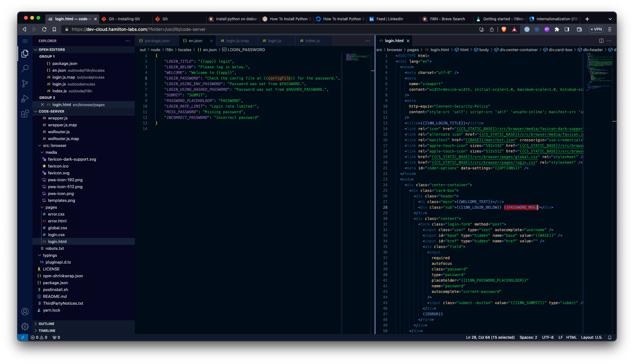Click the Accounts icon in activity bar
The image size is (634, 364).
coord(25,311)
